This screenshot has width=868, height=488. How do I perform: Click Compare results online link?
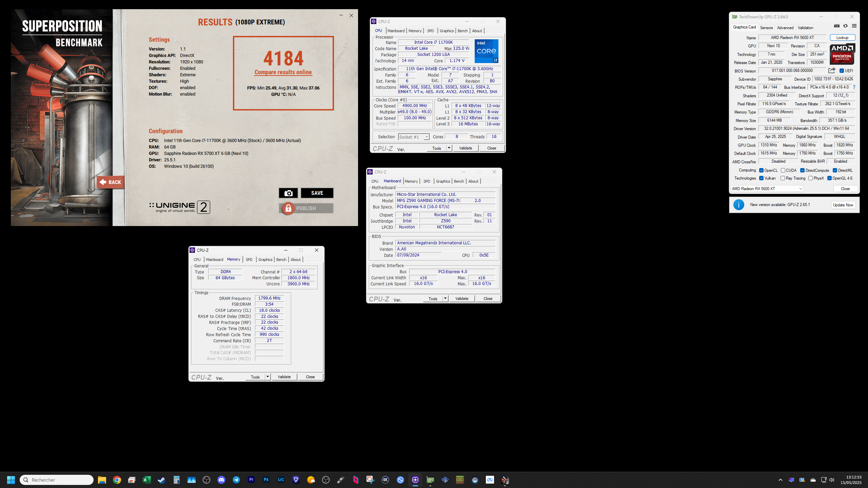click(283, 72)
